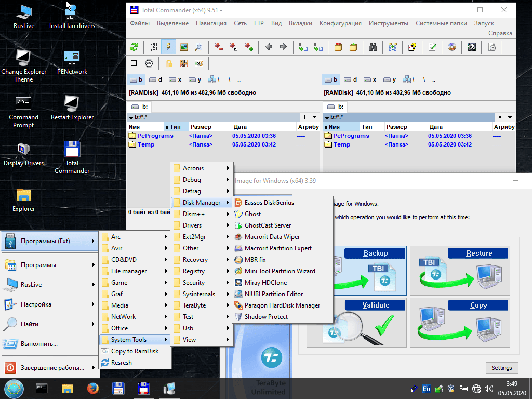Click the notepad edit icon in toolbar
Screen dimensions: 532x399
click(x=432, y=47)
